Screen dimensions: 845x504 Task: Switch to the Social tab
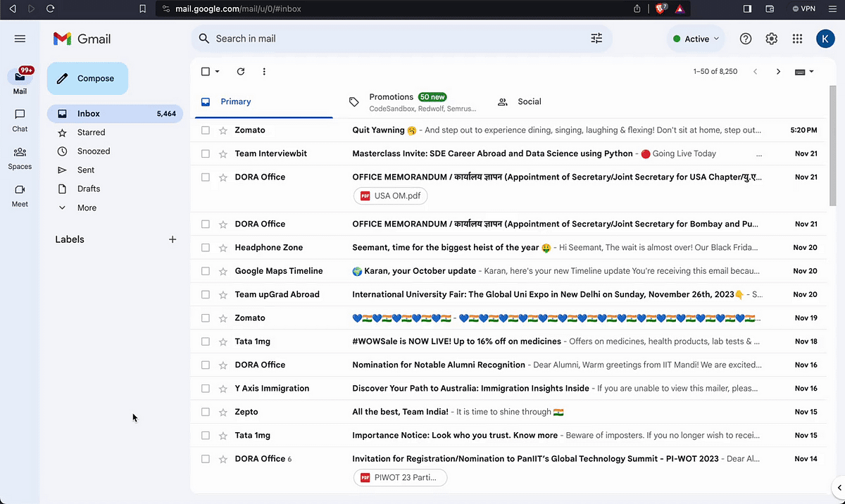pyautogui.click(x=520, y=101)
